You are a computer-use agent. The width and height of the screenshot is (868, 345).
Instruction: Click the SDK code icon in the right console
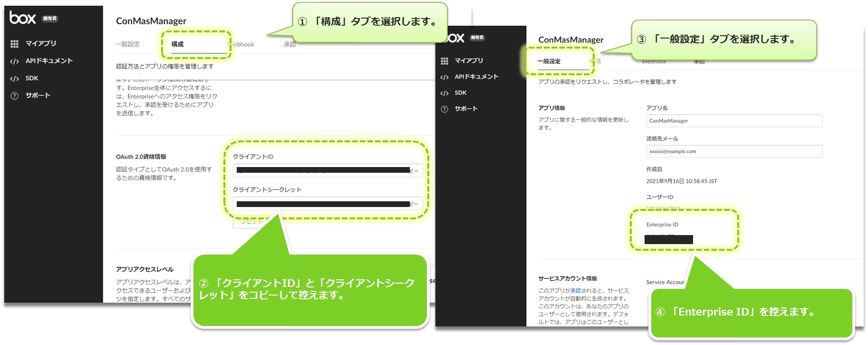[x=444, y=93]
